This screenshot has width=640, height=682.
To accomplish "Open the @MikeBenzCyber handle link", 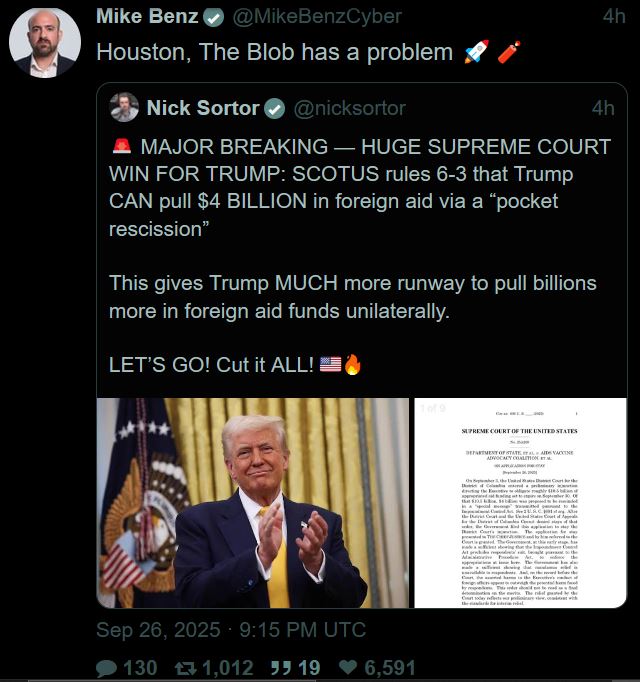I will [317, 17].
